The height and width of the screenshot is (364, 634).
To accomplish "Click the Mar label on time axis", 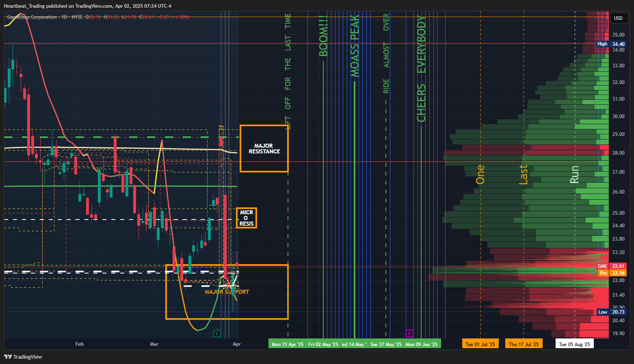I will [x=154, y=344].
